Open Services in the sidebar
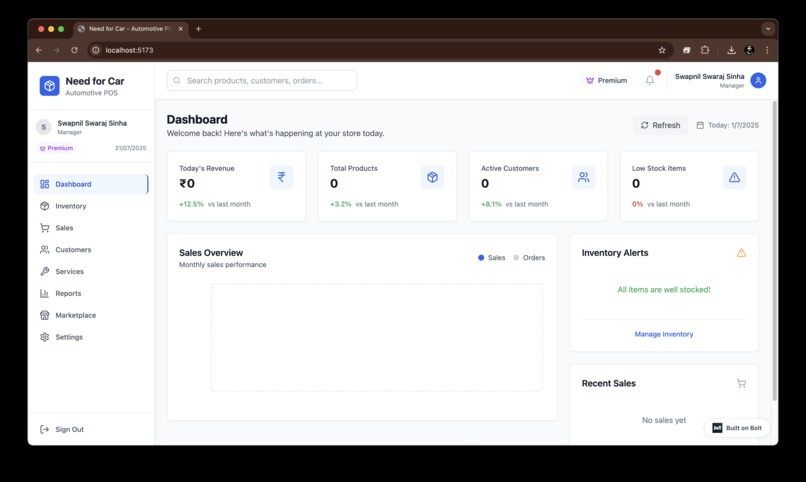 [x=91, y=271]
